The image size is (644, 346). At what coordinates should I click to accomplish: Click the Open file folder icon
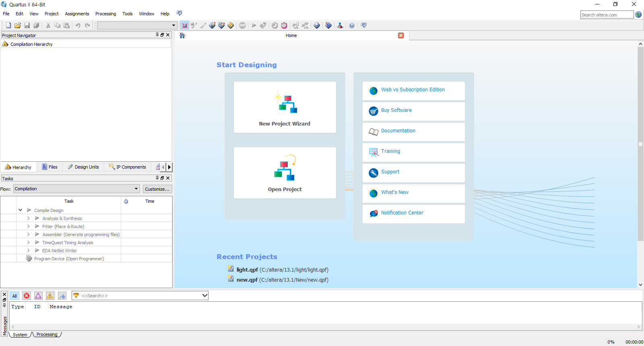(x=17, y=25)
